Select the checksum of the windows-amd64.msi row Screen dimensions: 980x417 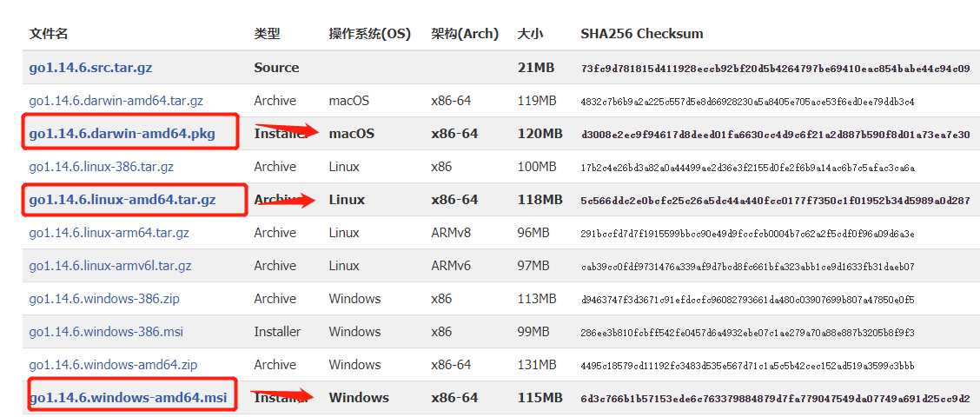tap(775, 398)
